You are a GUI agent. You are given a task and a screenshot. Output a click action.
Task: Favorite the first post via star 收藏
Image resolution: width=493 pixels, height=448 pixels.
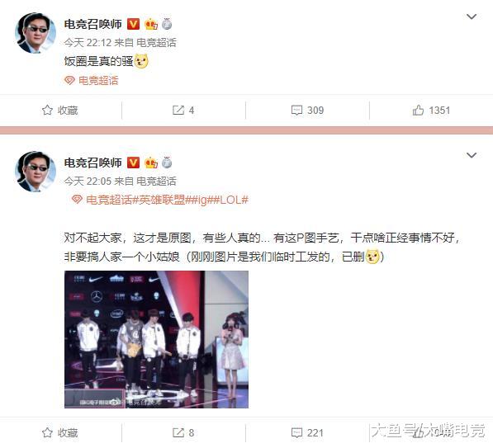tap(59, 111)
